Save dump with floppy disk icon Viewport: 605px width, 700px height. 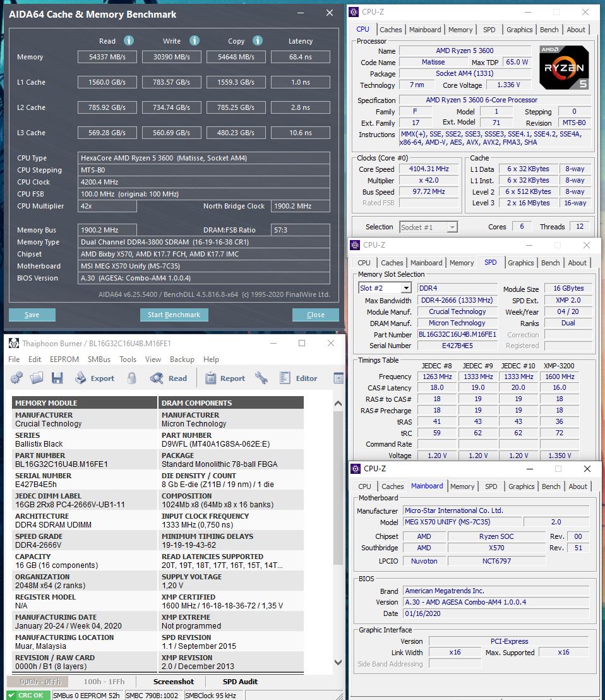click(x=57, y=378)
